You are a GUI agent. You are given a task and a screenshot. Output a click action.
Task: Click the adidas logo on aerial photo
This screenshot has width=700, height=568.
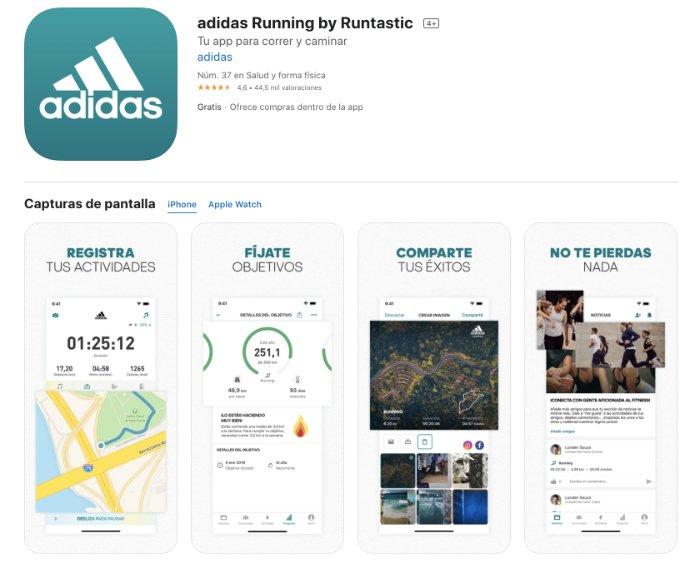click(477, 331)
